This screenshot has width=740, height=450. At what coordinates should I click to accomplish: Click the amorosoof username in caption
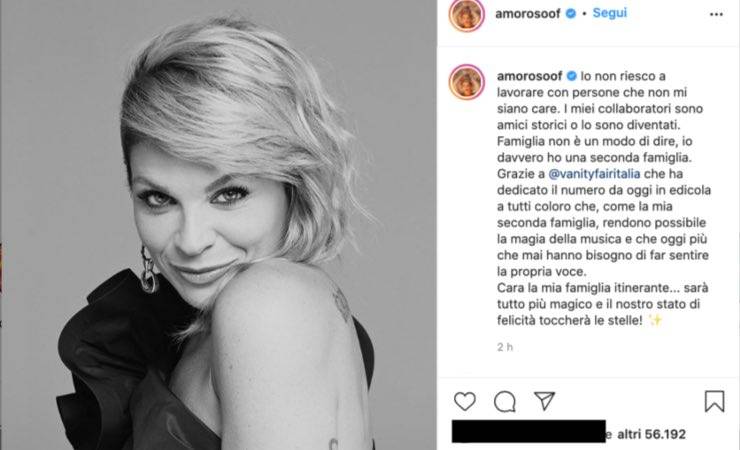[x=530, y=76]
